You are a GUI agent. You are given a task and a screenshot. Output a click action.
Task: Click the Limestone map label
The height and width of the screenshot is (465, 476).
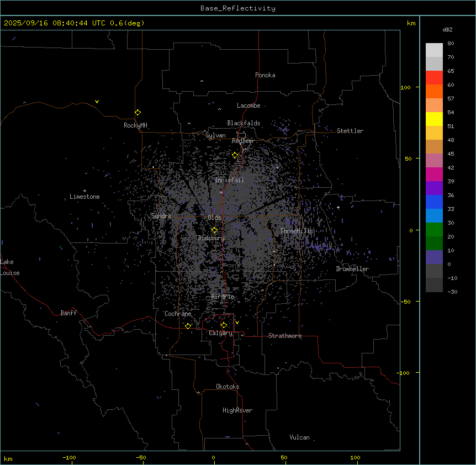[84, 197]
